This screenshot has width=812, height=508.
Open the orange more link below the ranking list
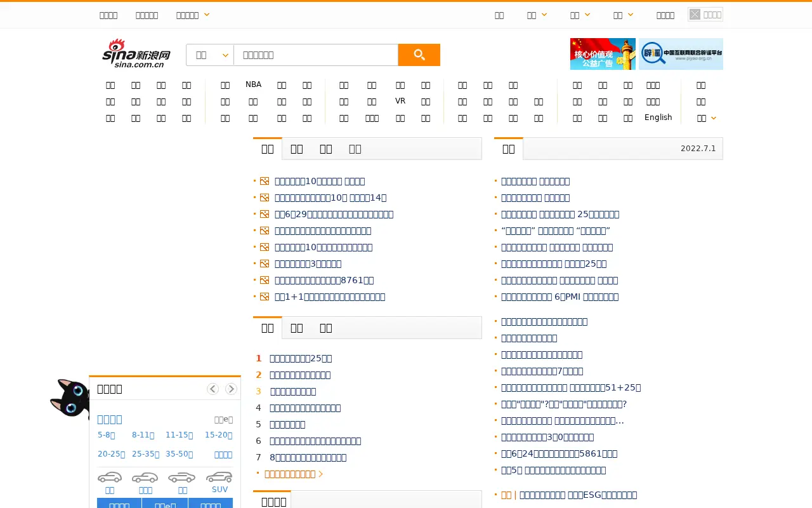click(294, 474)
